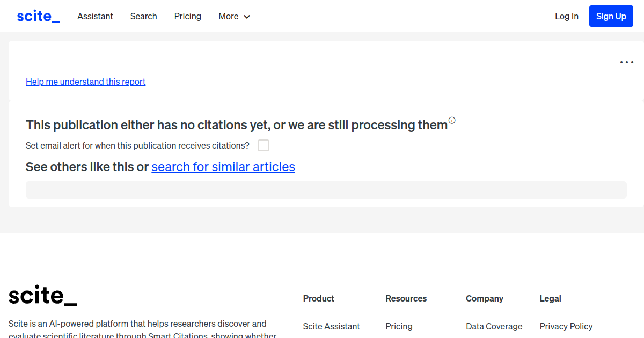
Task: Click the Product heading in the footer
Action: [x=318, y=298]
